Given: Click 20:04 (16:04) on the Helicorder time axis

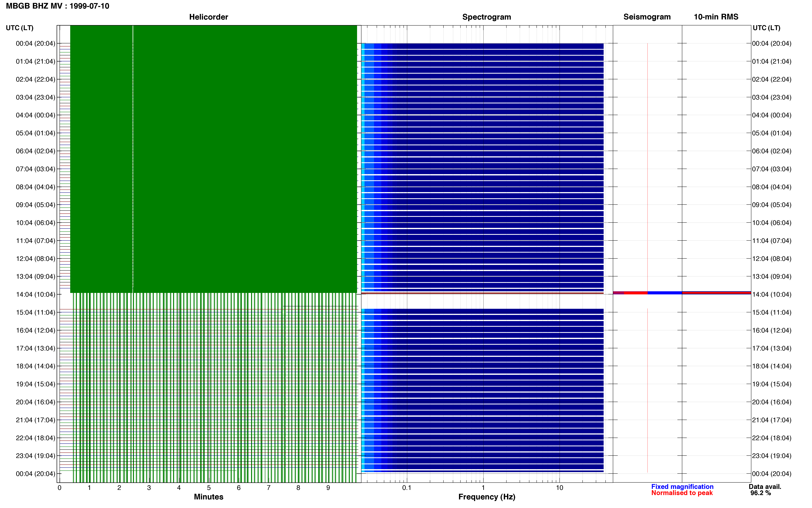Looking at the screenshot, I should pos(36,402).
